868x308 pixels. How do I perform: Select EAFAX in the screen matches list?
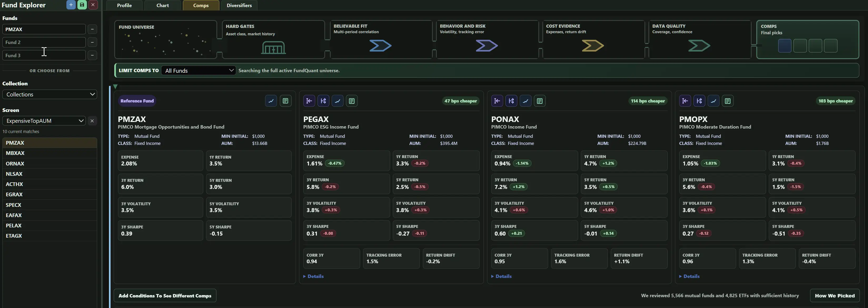[x=49, y=215]
